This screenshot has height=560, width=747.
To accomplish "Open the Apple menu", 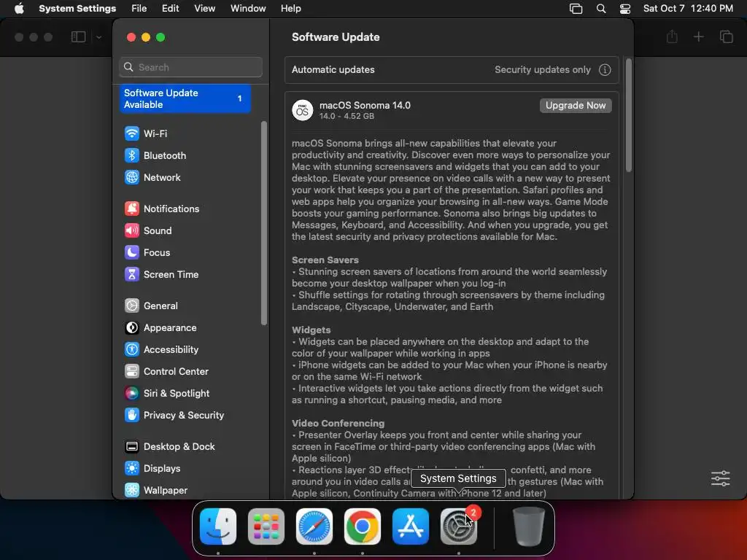I will tap(19, 8).
